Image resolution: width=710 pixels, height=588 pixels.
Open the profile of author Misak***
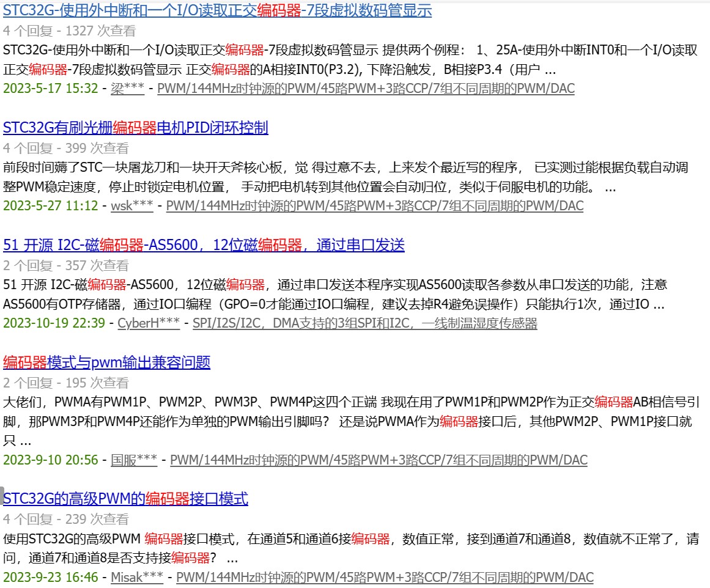[137, 577]
